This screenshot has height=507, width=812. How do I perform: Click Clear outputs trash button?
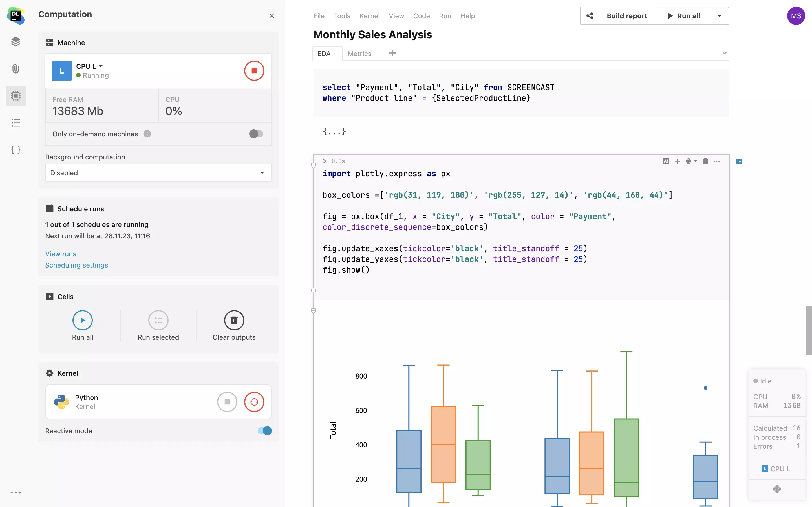(234, 321)
